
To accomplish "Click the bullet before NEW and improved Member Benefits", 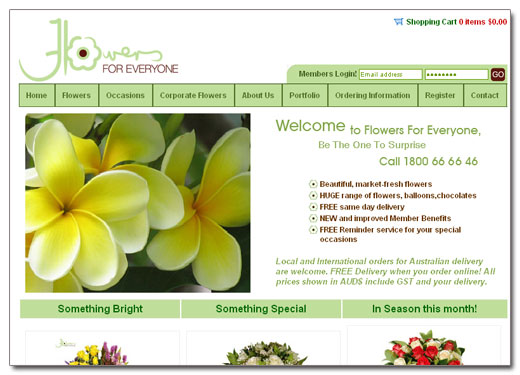I will pyautogui.click(x=313, y=218).
